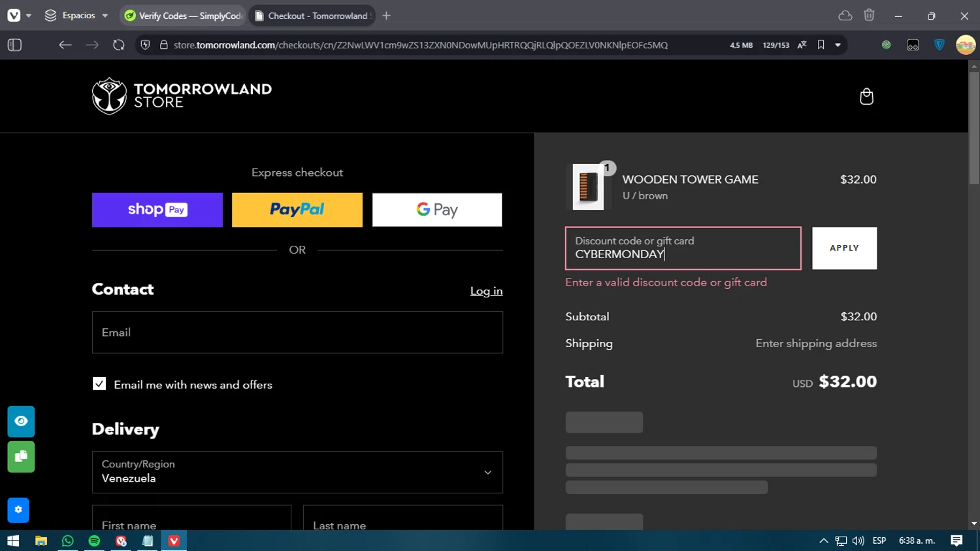Screen dimensions: 980x551
Task: Click the green copy icon overlay button
Action: tap(21, 456)
